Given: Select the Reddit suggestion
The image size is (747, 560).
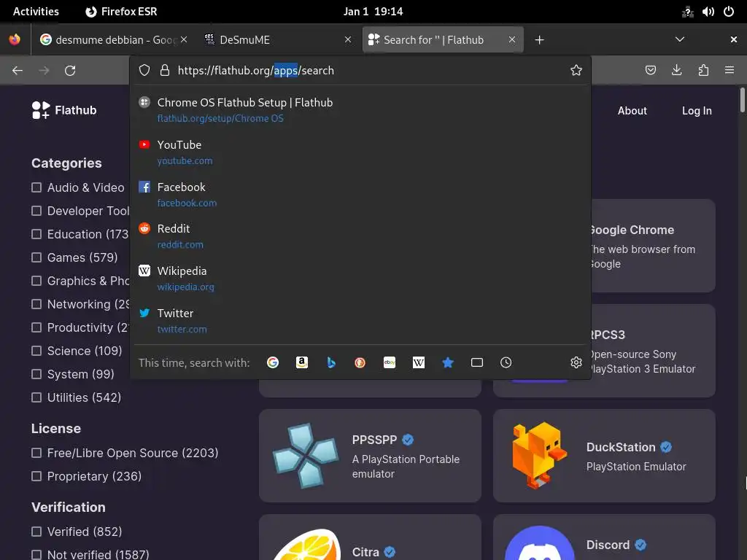Looking at the screenshot, I should coord(360,236).
